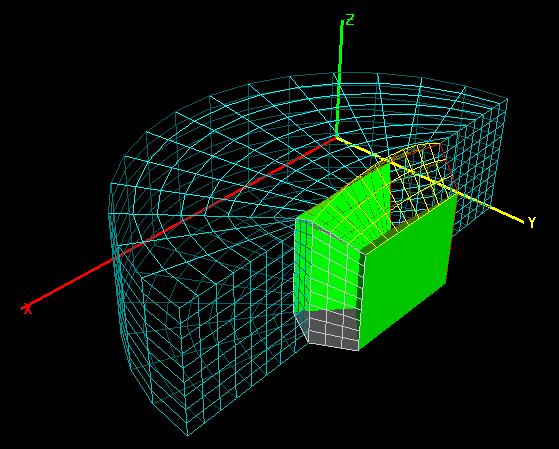This screenshot has height=449, width=559.
Task: Click the green Z axis label
Action: [350, 20]
